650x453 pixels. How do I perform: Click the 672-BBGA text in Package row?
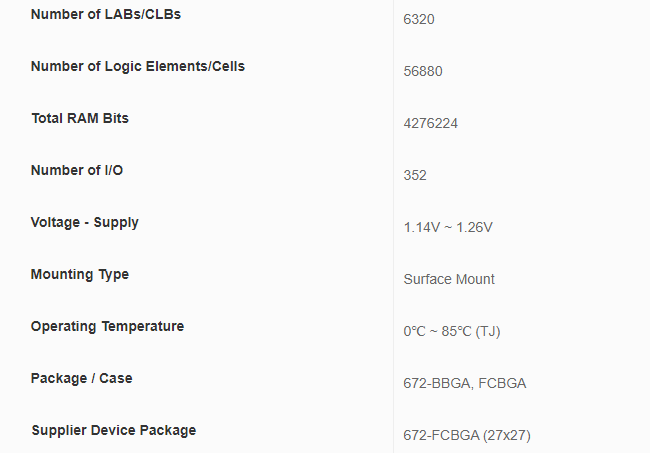(436, 383)
